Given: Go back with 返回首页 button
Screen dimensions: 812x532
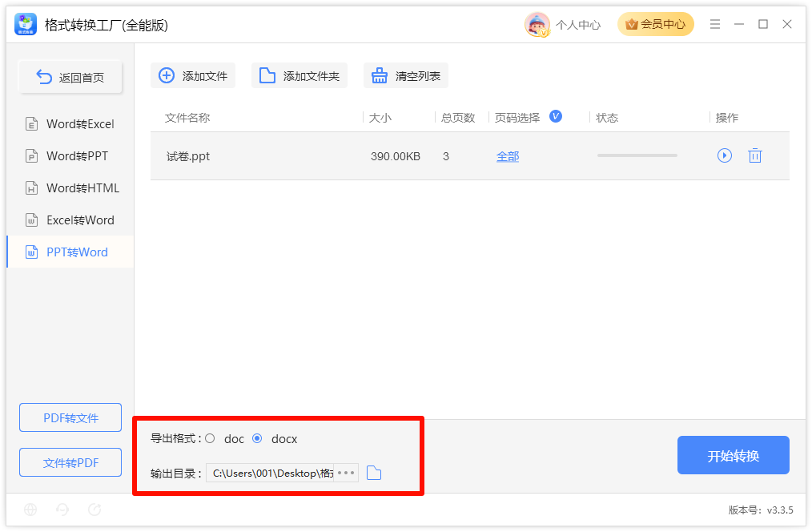Looking at the screenshot, I should coord(70,77).
